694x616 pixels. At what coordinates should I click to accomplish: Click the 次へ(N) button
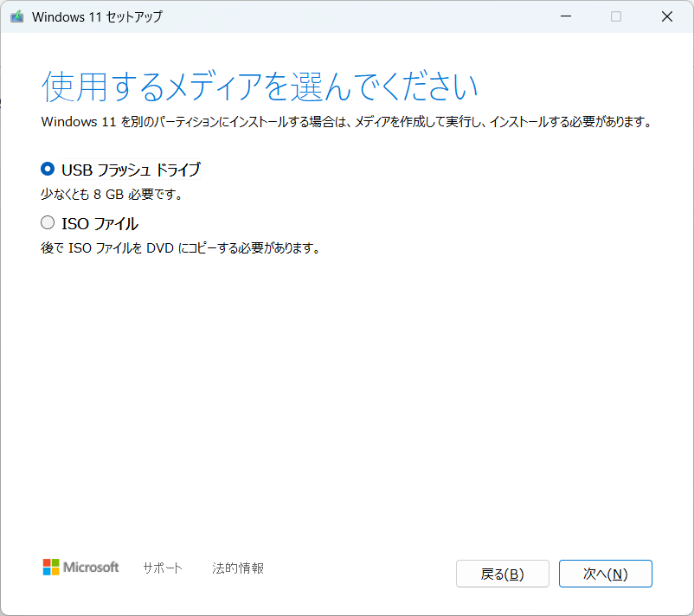click(x=605, y=574)
